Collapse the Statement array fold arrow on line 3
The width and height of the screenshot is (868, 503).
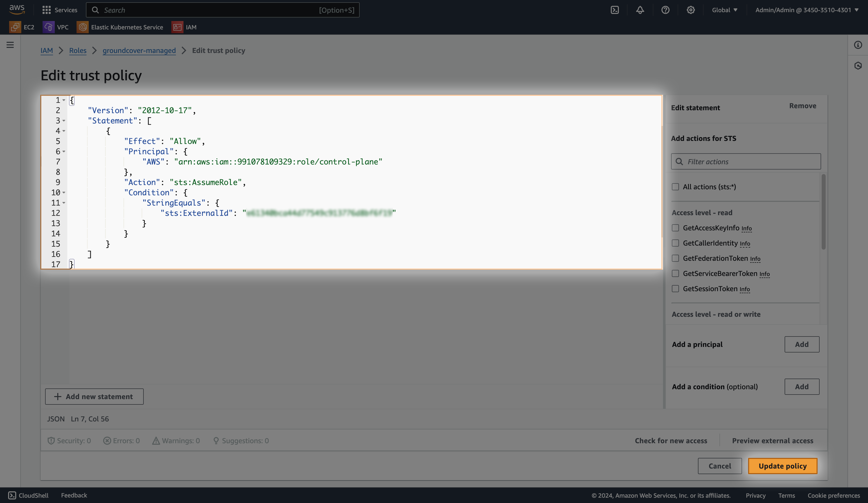[x=64, y=121]
